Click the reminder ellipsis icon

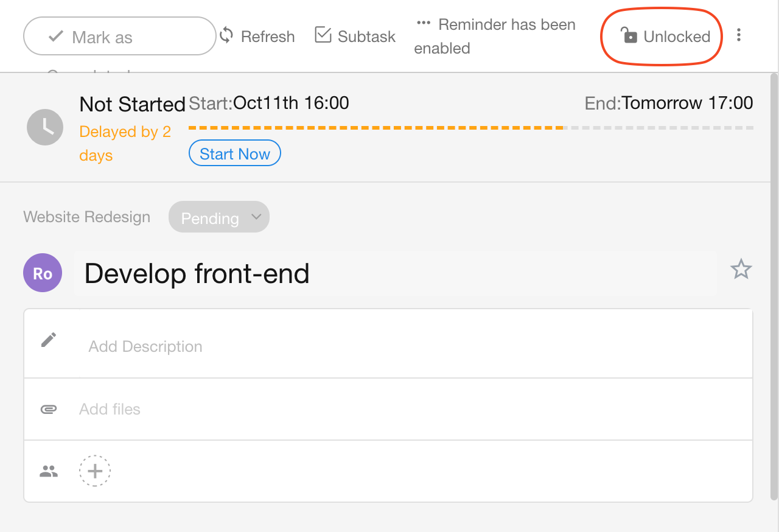click(x=424, y=23)
